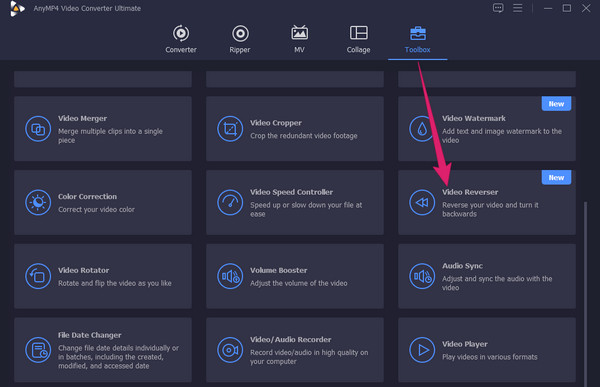The image size is (600, 387).
Task: Open the hamburger menu in title bar
Action: tap(517, 8)
